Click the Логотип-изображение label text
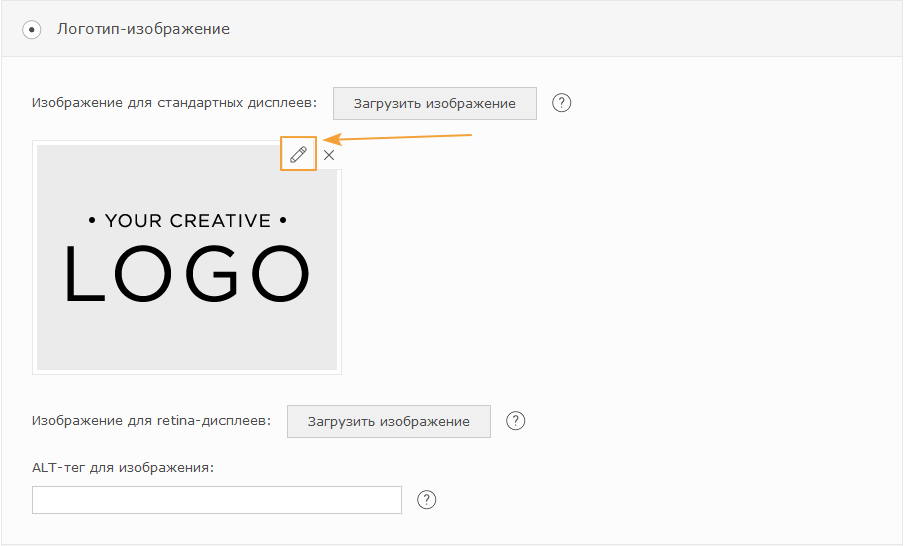The image size is (905, 546). (143, 29)
